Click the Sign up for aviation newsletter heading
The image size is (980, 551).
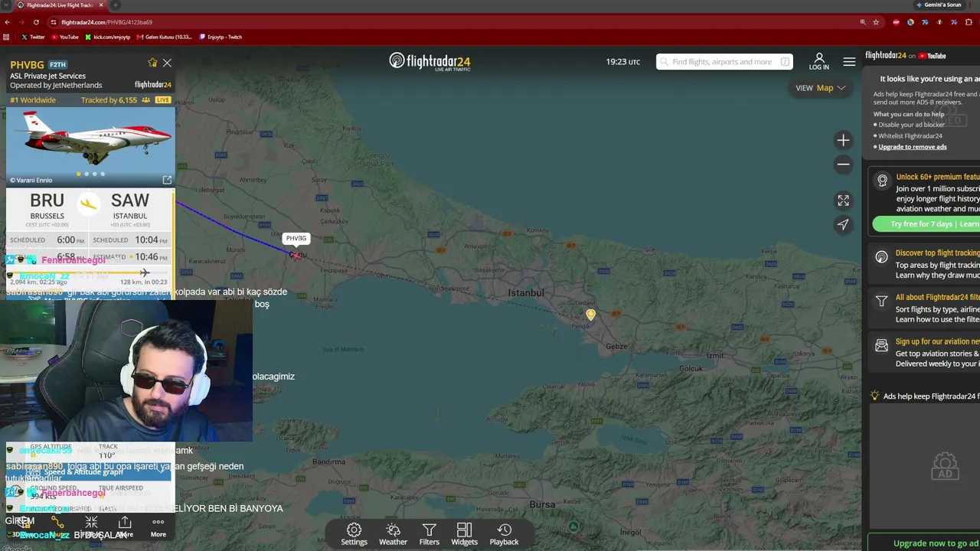click(938, 342)
